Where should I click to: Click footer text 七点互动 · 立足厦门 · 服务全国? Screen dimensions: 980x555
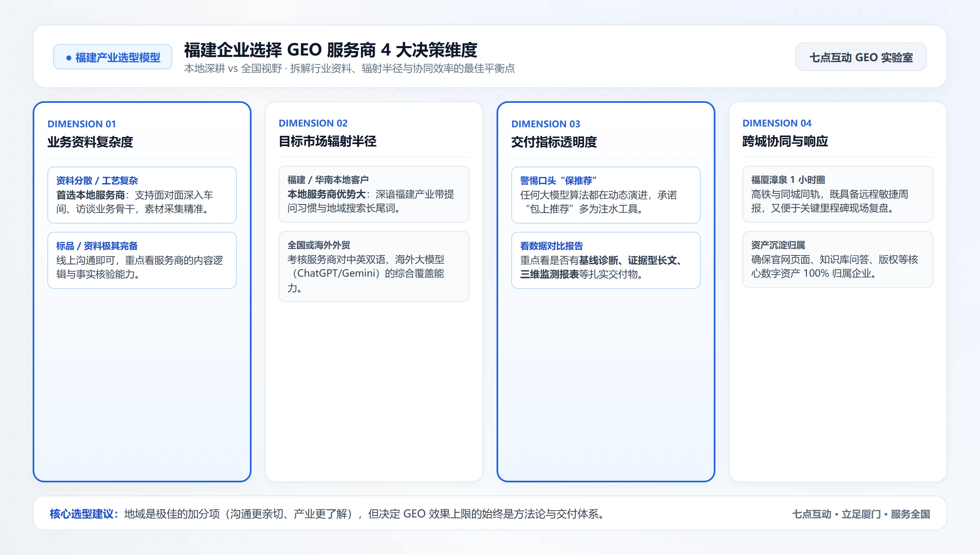coord(861,514)
